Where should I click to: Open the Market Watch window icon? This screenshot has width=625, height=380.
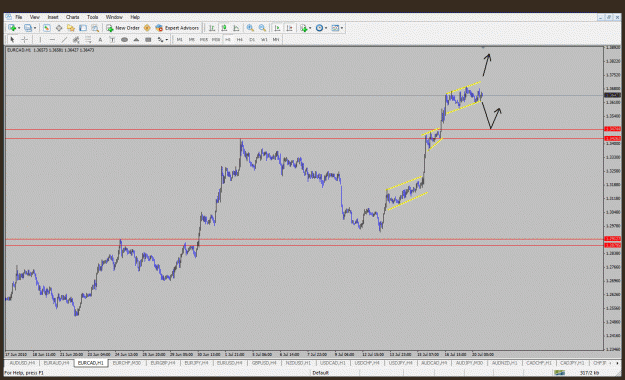click(47, 28)
